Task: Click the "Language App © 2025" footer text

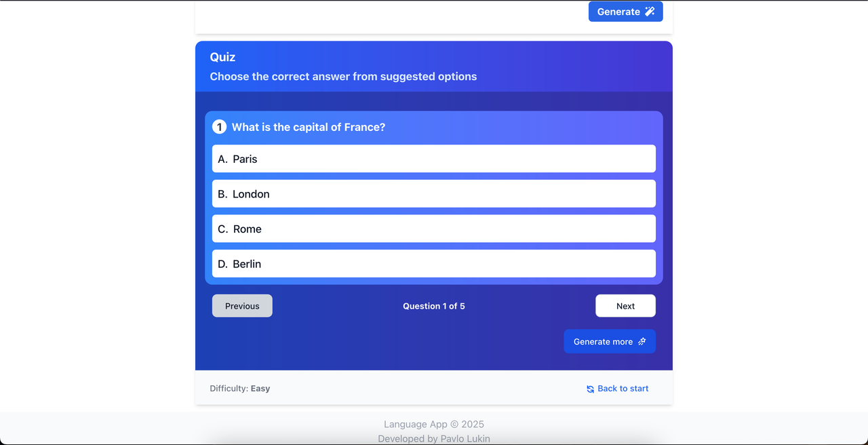Action: pyautogui.click(x=434, y=424)
